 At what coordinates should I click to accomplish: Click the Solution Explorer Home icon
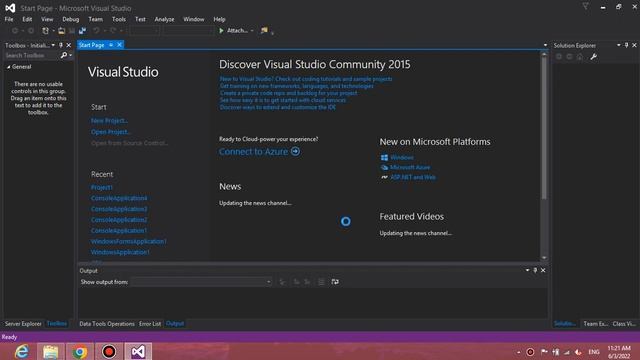pos(580,57)
